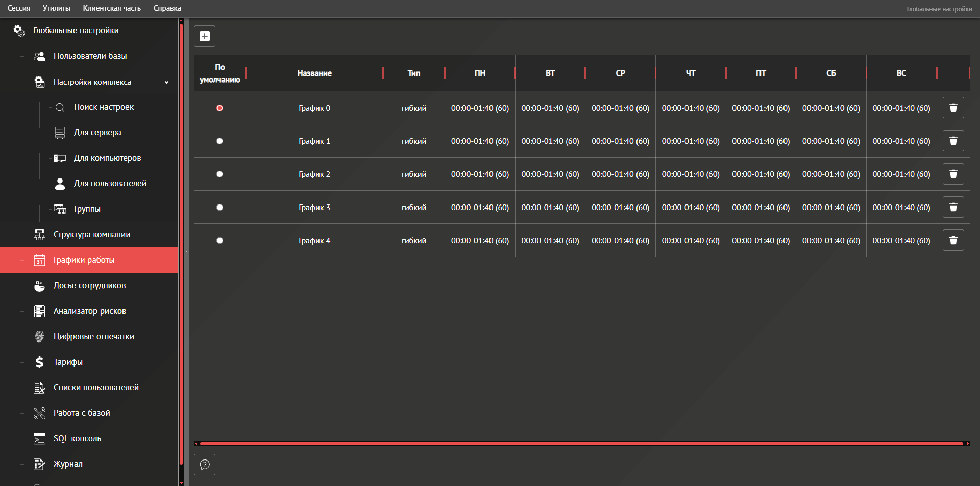This screenshot has height=486, width=980.
Task: Open the Утилиты menu
Action: 56,8
